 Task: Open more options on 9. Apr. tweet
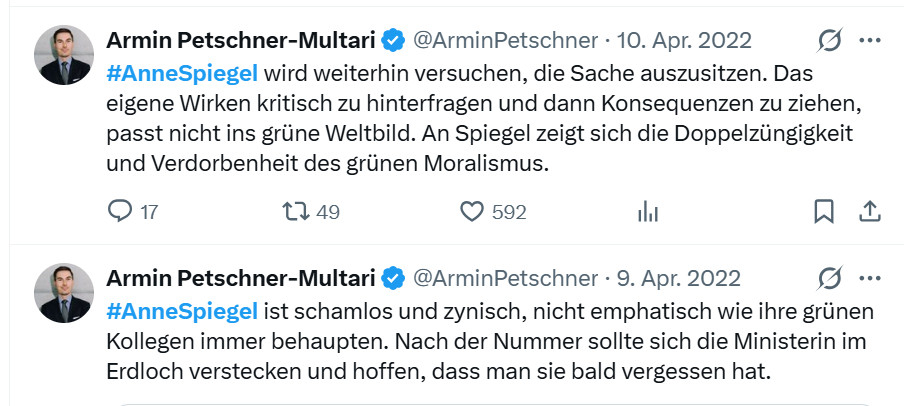pos(870,277)
